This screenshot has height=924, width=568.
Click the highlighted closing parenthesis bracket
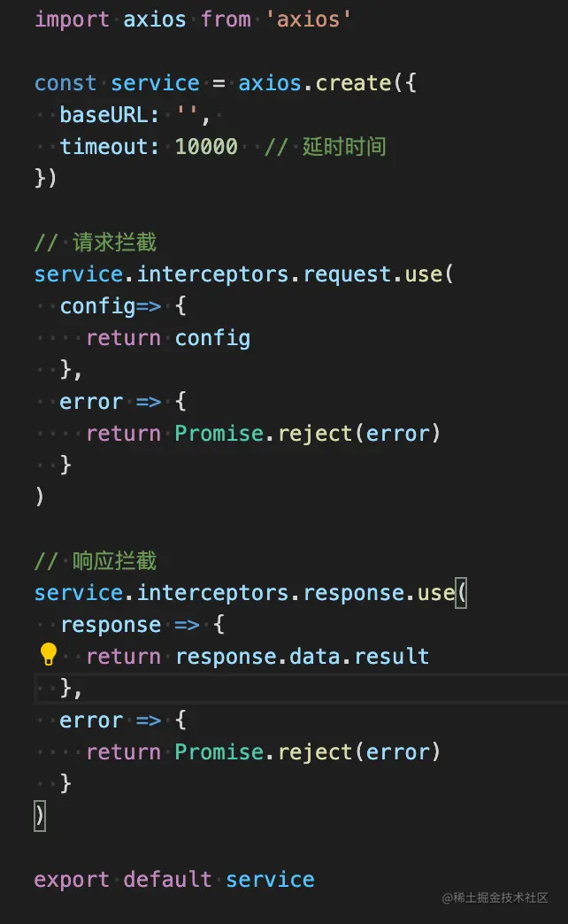click(x=40, y=816)
